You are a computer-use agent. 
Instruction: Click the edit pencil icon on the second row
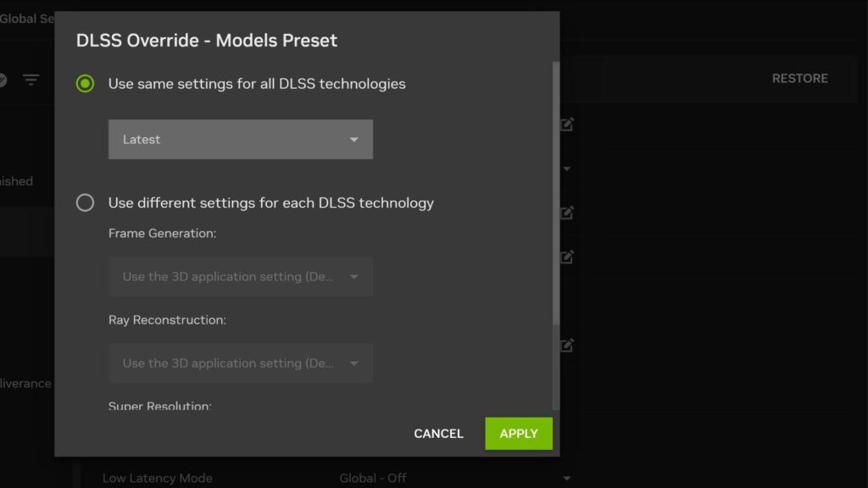(x=565, y=212)
